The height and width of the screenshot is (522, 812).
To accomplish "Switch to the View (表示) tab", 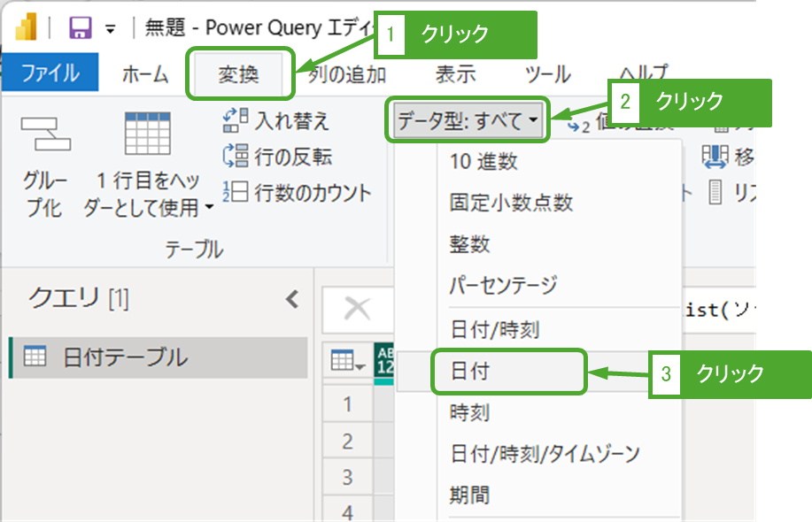I will 455,74.
